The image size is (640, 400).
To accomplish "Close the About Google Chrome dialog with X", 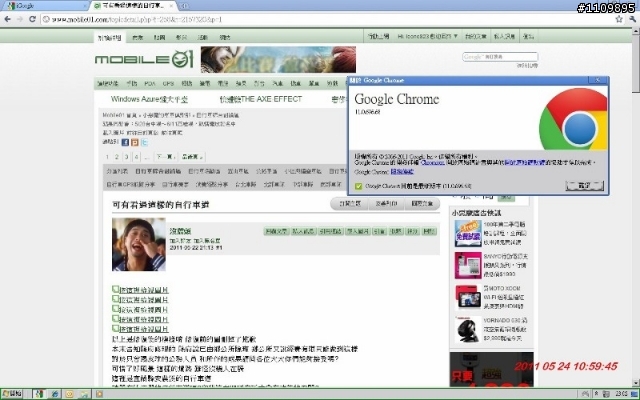I will 598,80.
